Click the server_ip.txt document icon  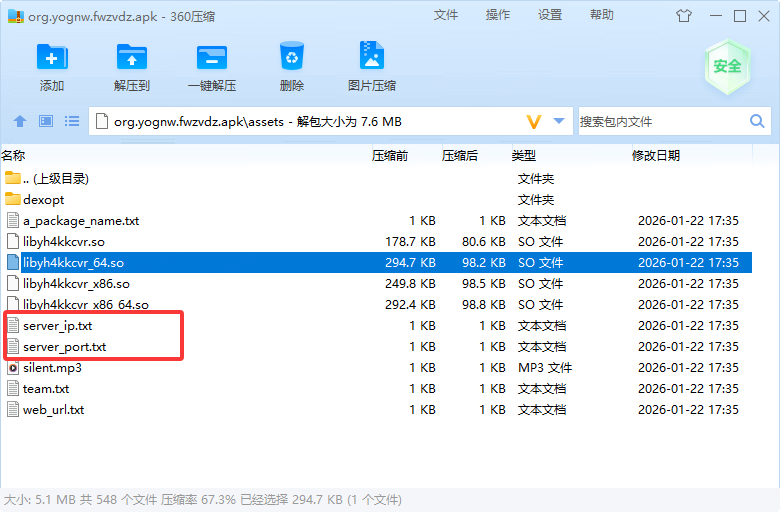[13, 325]
